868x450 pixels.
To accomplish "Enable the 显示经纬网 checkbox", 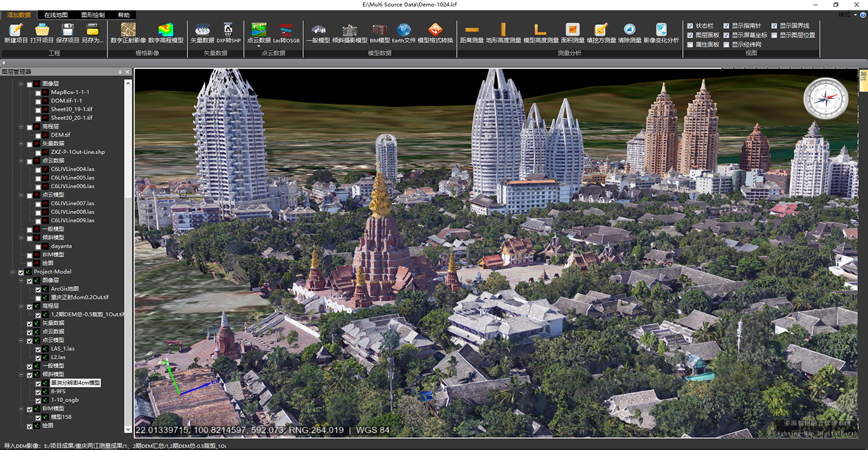I will [x=726, y=45].
